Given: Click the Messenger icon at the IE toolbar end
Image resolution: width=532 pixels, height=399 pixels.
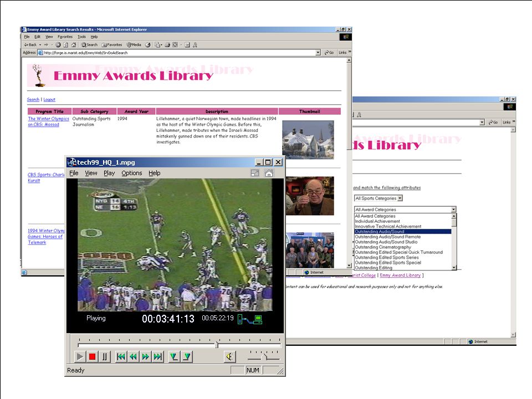Looking at the screenshot, I should [x=195, y=45].
